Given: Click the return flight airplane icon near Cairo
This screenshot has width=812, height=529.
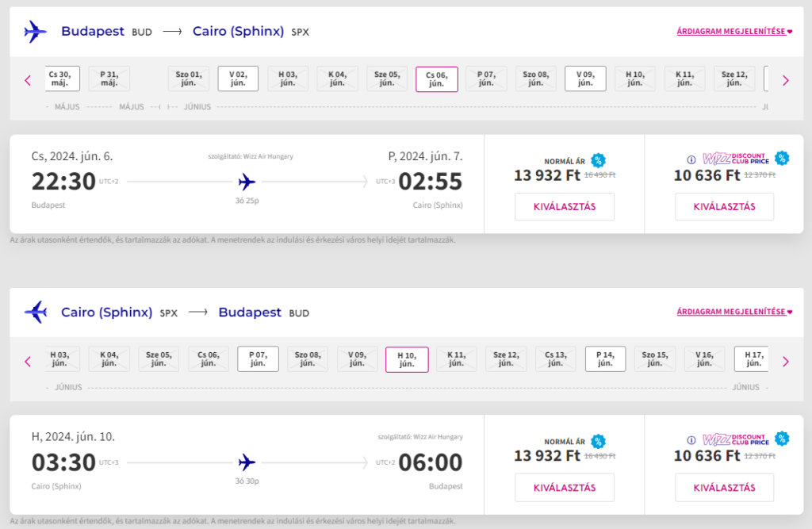Looking at the screenshot, I should 35,312.
